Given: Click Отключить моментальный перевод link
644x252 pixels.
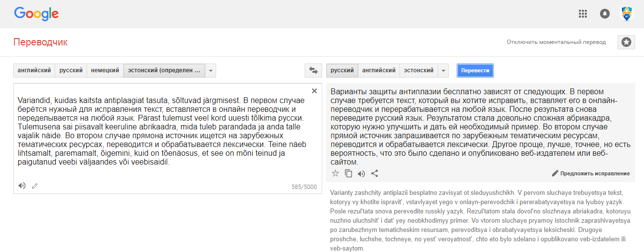Looking at the screenshot, I should pos(556,42).
